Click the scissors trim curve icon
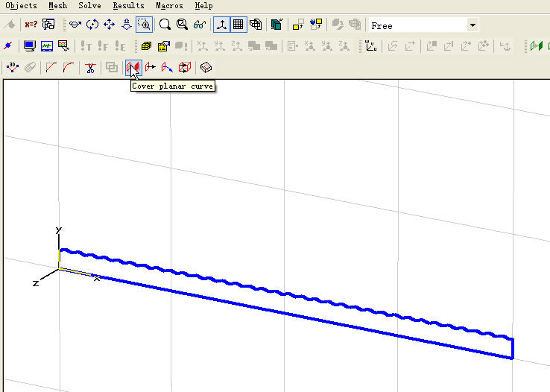 pyautogui.click(x=90, y=67)
